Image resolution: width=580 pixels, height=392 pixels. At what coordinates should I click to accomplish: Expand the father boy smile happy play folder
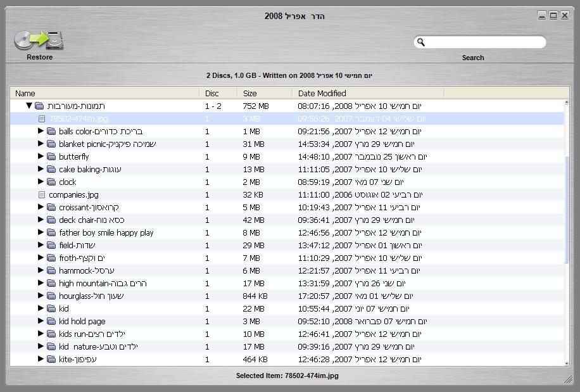pos(41,232)
